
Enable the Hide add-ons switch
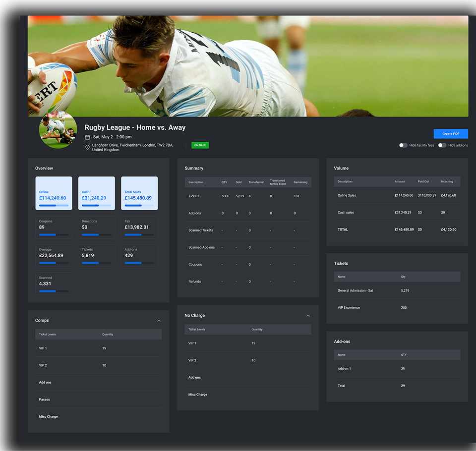tap(442, 145)
